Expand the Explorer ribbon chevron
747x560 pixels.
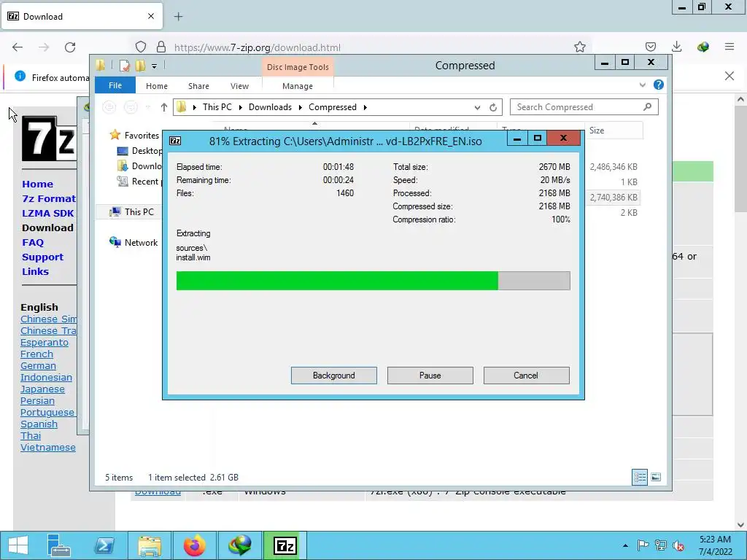click(642, 85)
